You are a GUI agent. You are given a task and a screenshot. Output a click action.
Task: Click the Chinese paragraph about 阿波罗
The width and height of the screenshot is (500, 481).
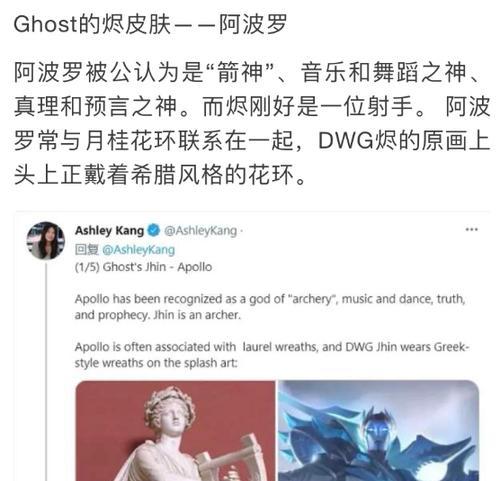[252, 123]
